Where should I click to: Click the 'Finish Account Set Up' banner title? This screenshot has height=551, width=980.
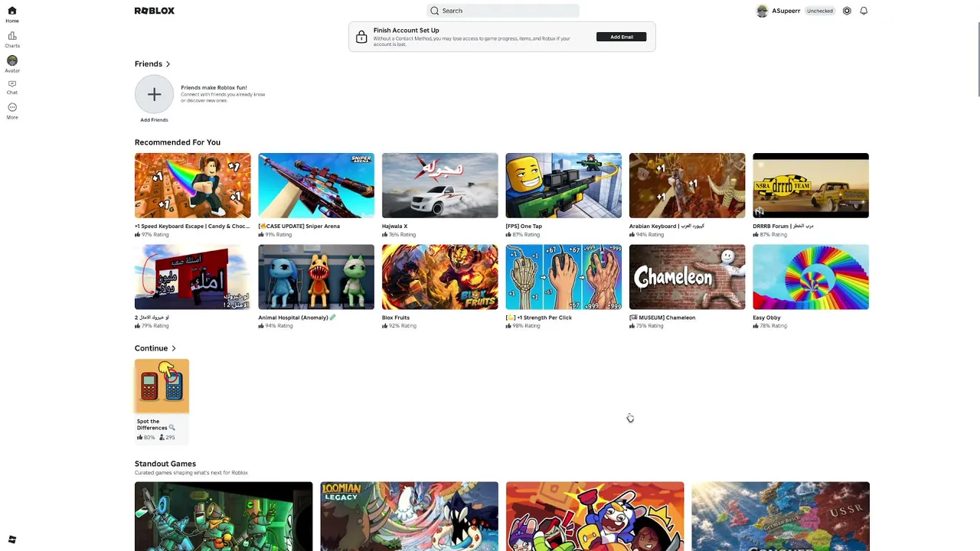[x=407, y=31]
